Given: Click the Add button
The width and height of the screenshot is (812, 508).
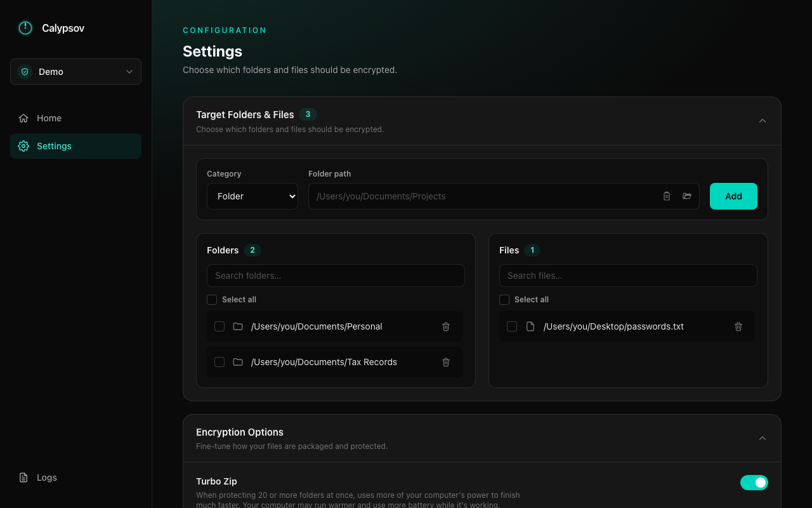Looking at the screenshot, I should pos(733,196).
